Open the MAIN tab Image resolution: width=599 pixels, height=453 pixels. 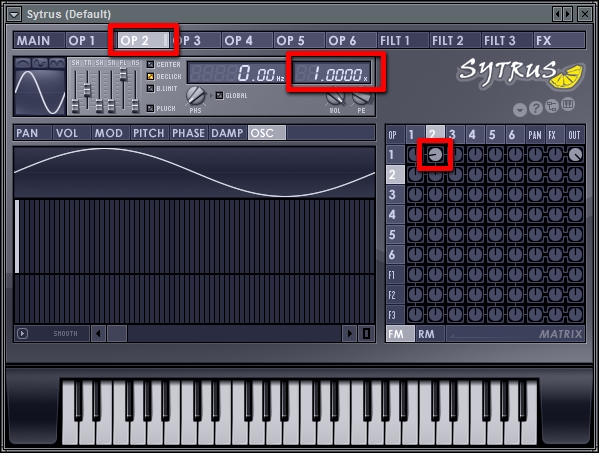(39, 40)
